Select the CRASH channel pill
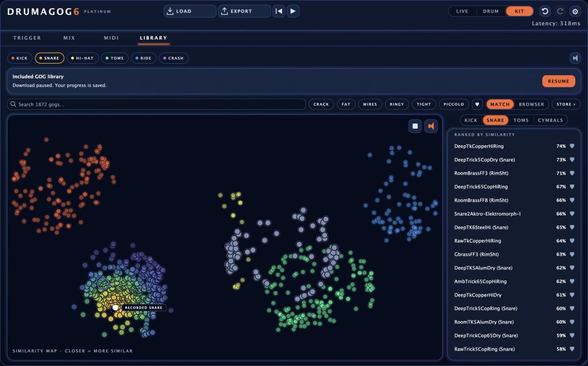 tap(173, 58)
